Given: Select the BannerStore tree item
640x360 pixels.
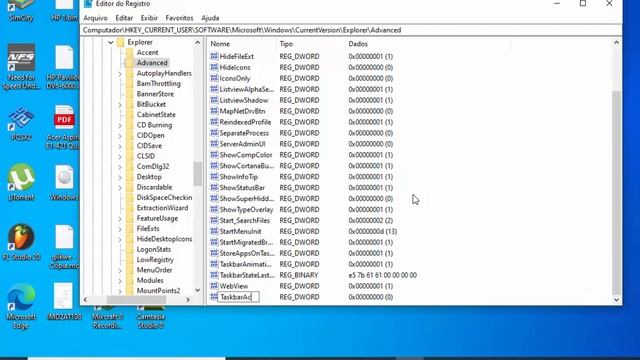Looking at the screenshot, I should click(155, 94).
